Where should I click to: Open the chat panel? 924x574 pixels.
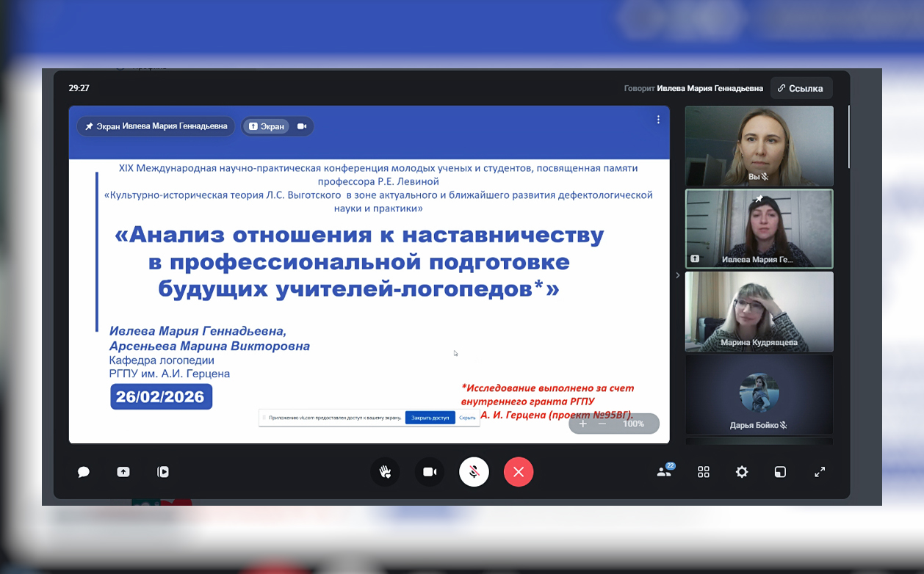click(83, 472)
